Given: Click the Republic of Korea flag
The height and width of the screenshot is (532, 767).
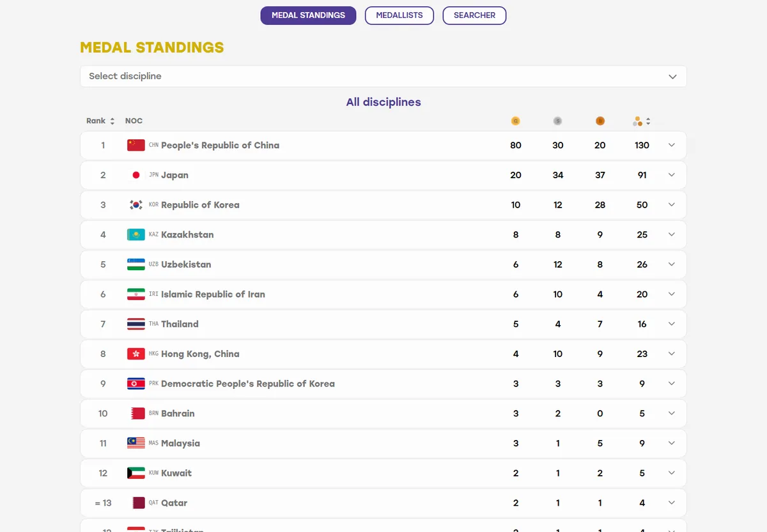Looking at the screenshot, I should tap(136, 205).
